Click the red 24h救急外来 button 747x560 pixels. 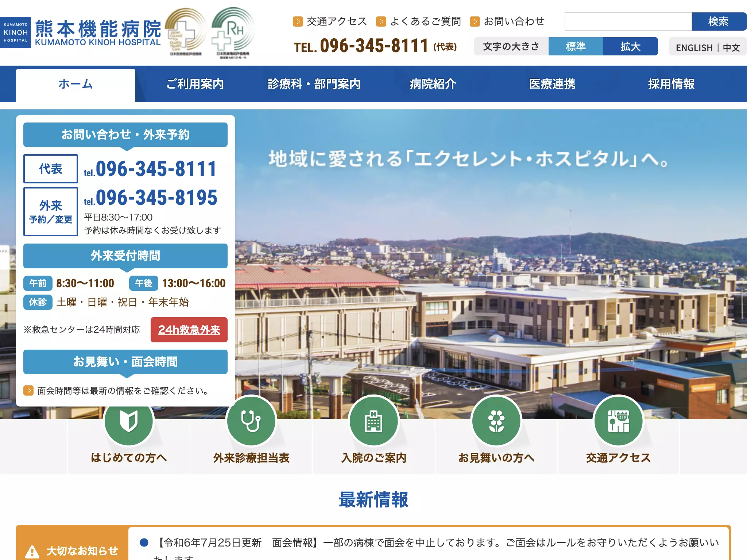pyautogui.click(x=189, y=330)
